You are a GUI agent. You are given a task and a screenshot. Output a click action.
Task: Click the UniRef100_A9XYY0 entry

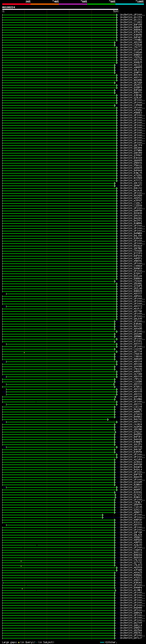131,525
